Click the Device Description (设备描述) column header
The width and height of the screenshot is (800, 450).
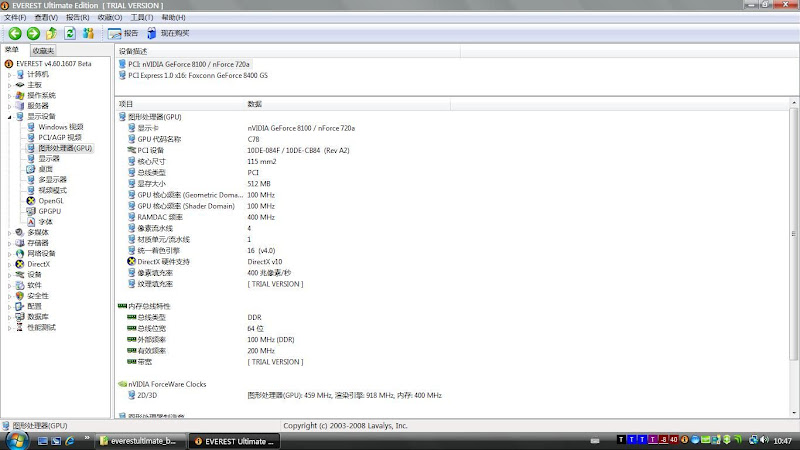pyautogui.click(x=288, y=52)
